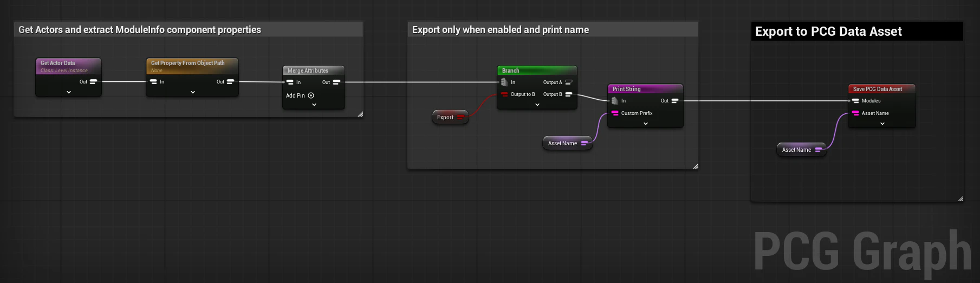
Task: Expand the Get Property From Object Path chevron
Action: point(193,92)
